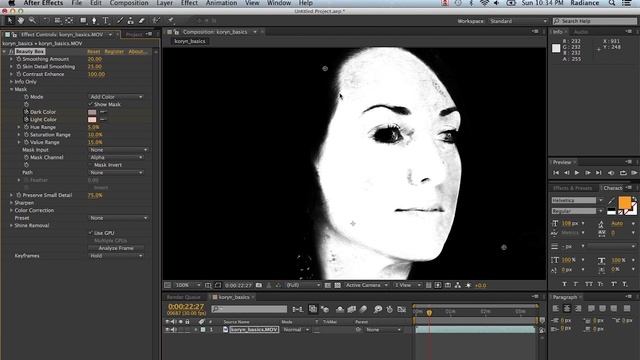Image resolution: width=640 pixels, height=360 pixels.
Task: Mute audio in Preview panel
Action: click(x=611, y=173)
